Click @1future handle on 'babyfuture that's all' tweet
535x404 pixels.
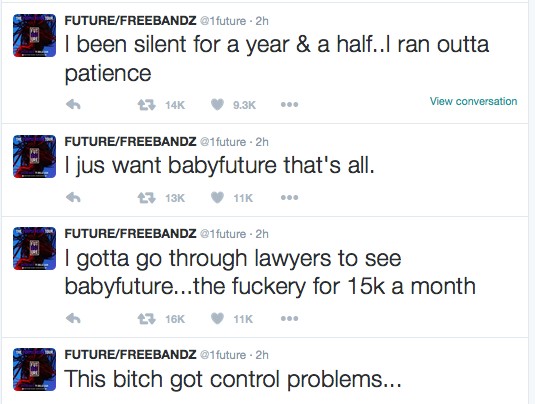point(223,142)
